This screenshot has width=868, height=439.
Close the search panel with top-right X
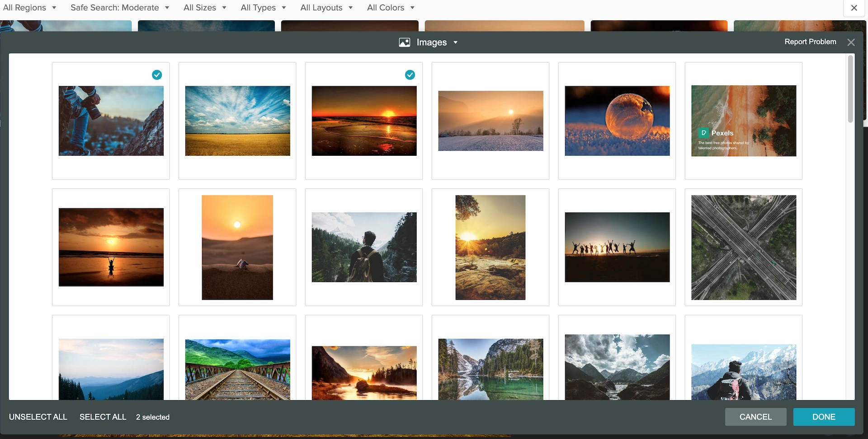[854, 8]
